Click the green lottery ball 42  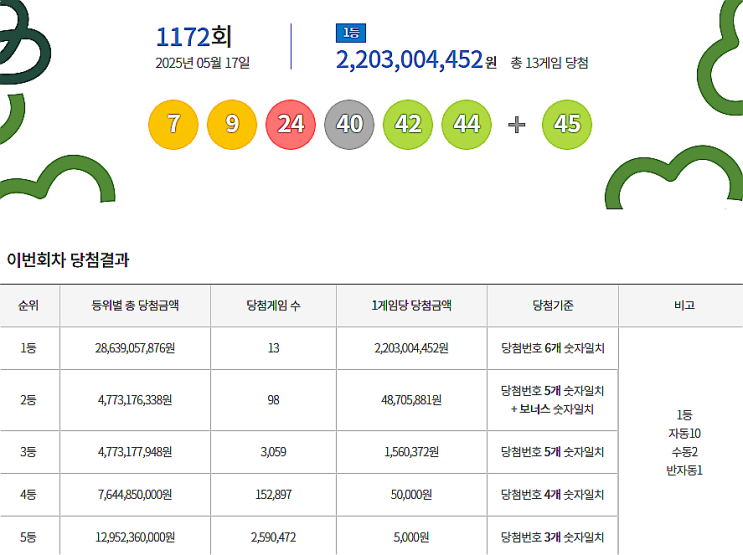(408, 125)
